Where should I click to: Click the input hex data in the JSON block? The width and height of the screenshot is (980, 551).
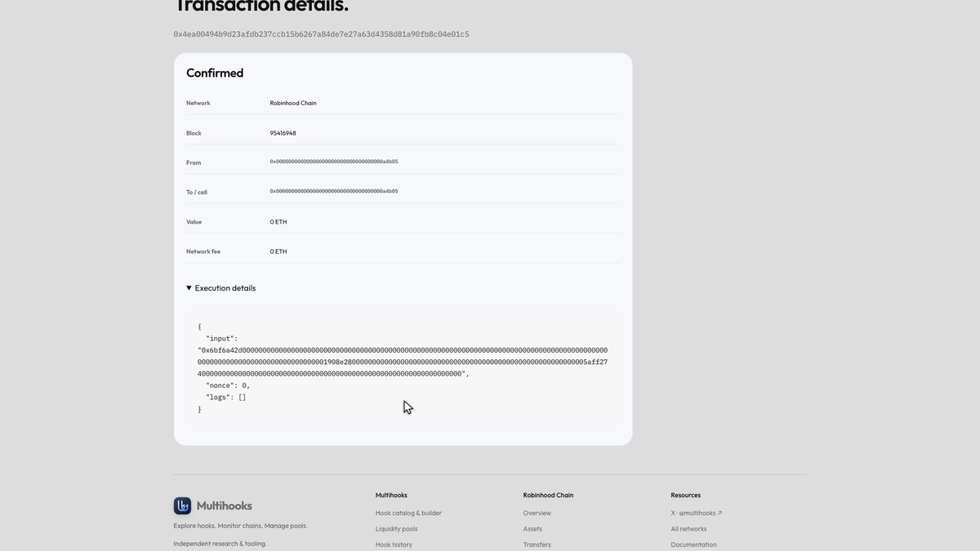[403, 362]
